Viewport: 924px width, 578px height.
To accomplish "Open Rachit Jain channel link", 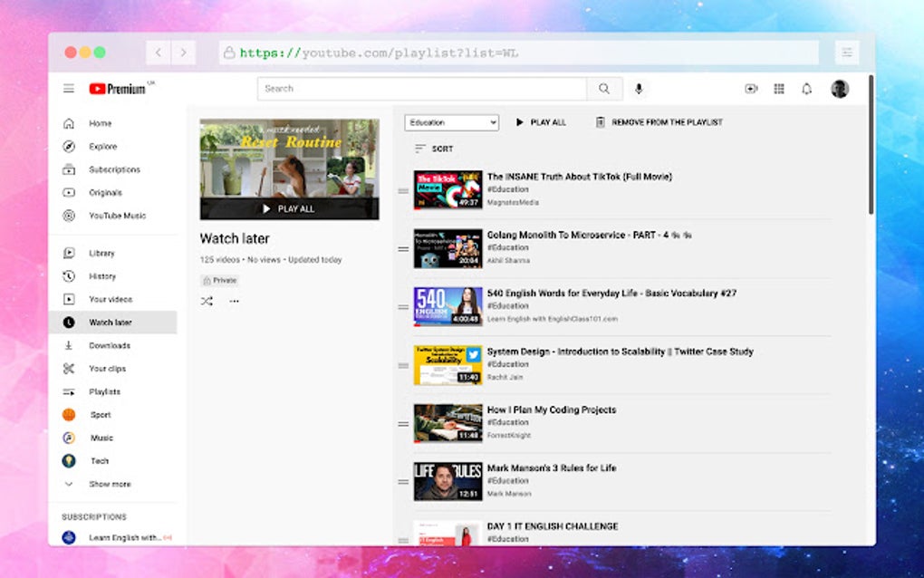I will click(x=505, y=377).
